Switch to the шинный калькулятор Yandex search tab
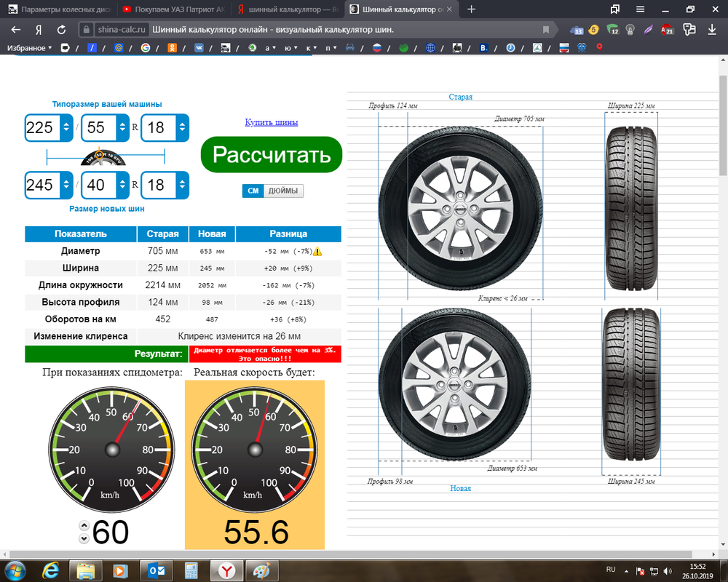This screenshot has width=728, height=582. click(x=288, y=9)
